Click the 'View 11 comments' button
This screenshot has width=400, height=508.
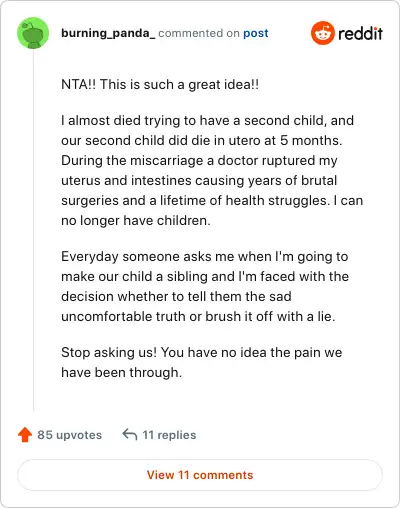pyautogui.click(x=200, y=475)
